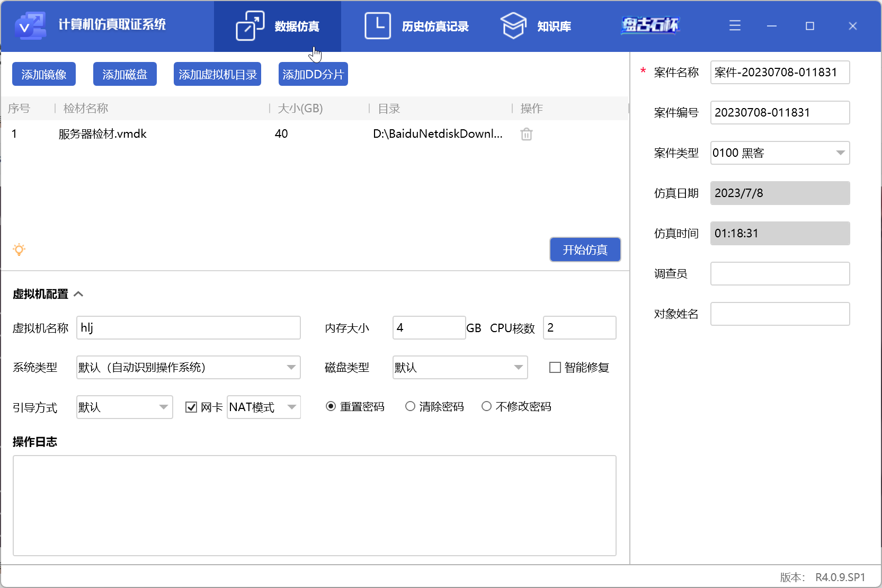Click 序号 column header

tap(19, 109)
